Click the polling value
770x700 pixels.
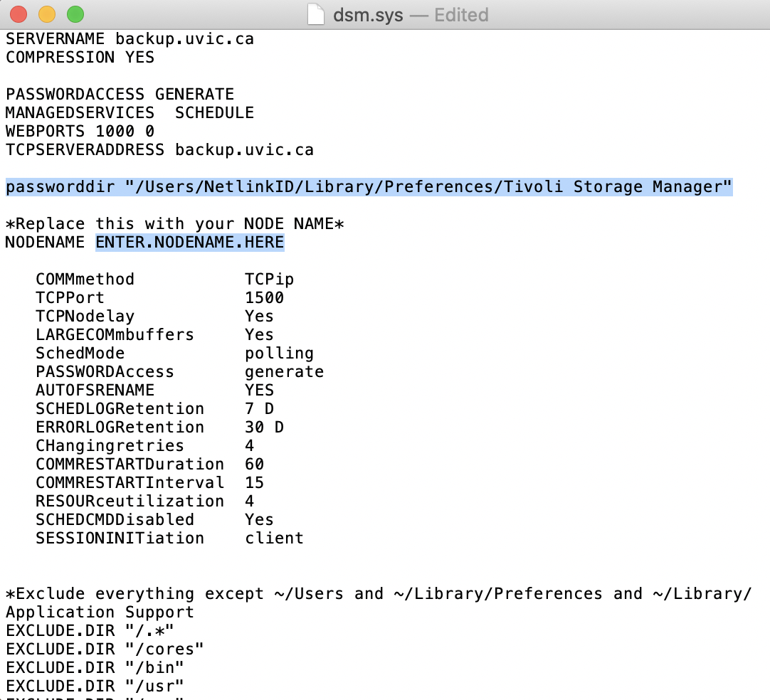coord(280,354)
